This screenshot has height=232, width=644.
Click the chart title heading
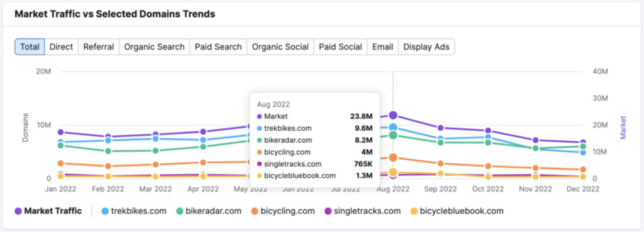[x=115, y=14]
